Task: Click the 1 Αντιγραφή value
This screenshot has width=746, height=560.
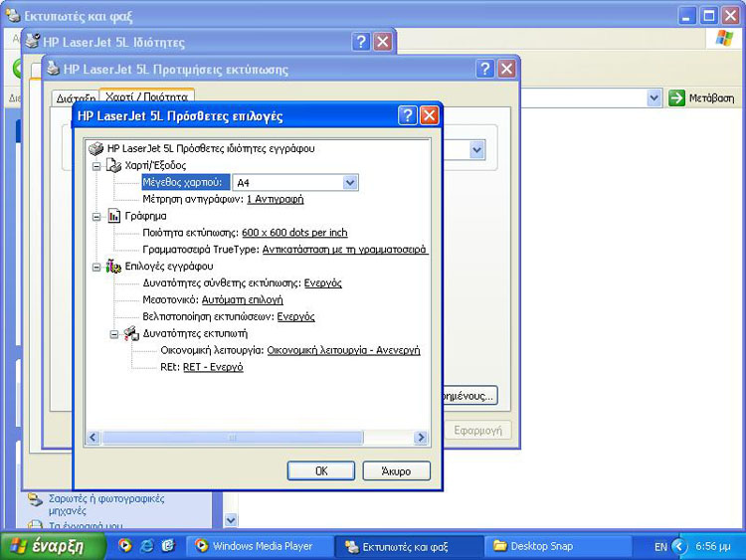Action: (275, 199)
